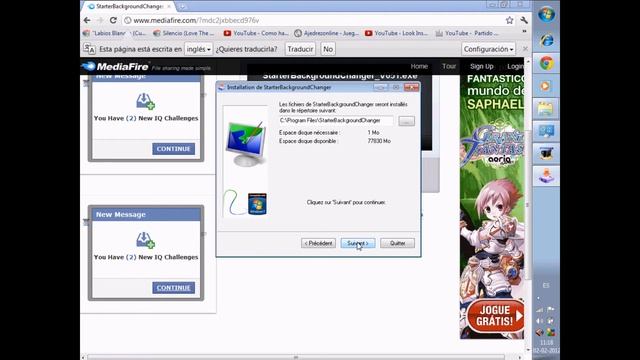This screenshot has height=360, width=640.
Task: Open the Tour link on MediaFire
Action: click(449, 66)
